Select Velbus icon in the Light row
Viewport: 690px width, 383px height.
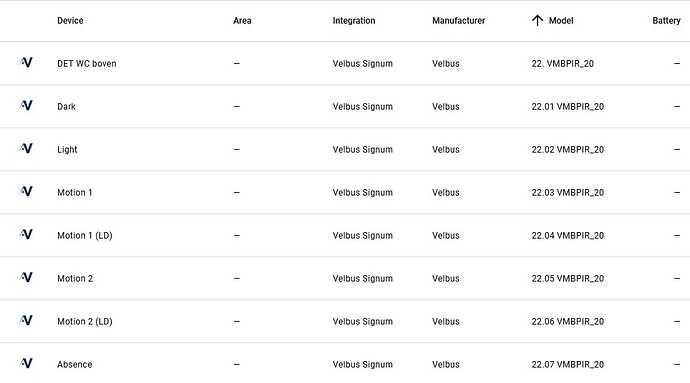pyautogui.click(x=26, y=148)
